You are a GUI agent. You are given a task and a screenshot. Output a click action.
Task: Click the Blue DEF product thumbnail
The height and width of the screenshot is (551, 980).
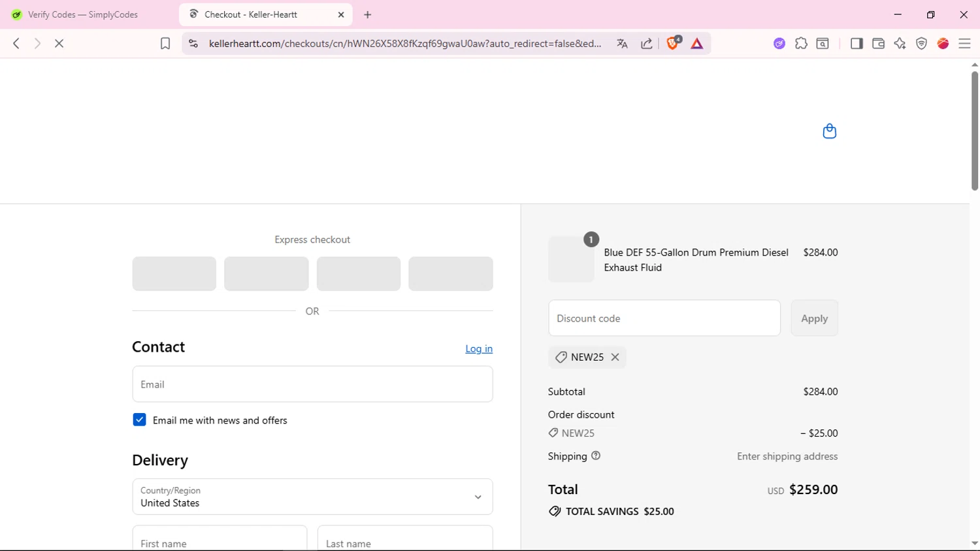(x=571, y=259)
